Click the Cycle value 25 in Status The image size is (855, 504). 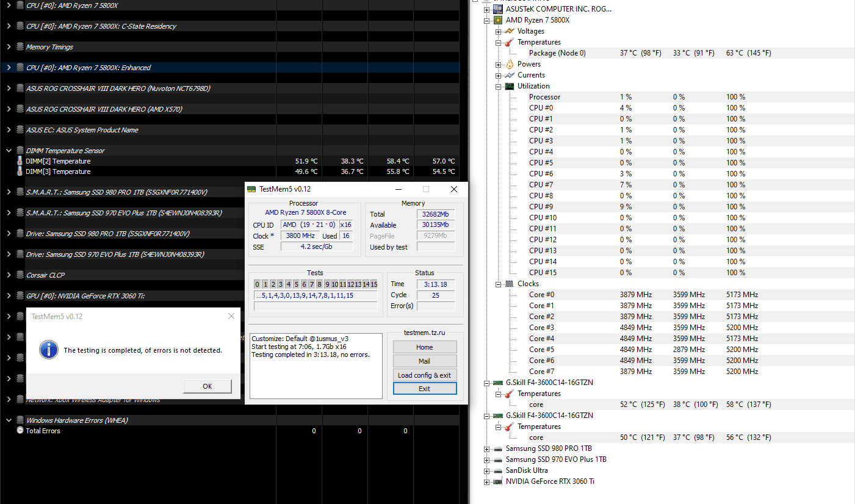coord(436,295)
